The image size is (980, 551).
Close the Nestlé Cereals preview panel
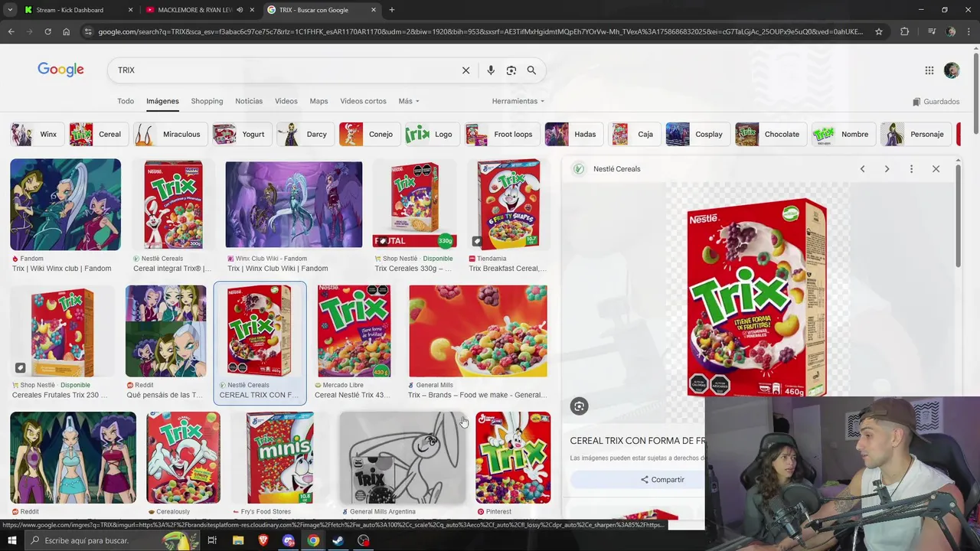coord(936,169)
